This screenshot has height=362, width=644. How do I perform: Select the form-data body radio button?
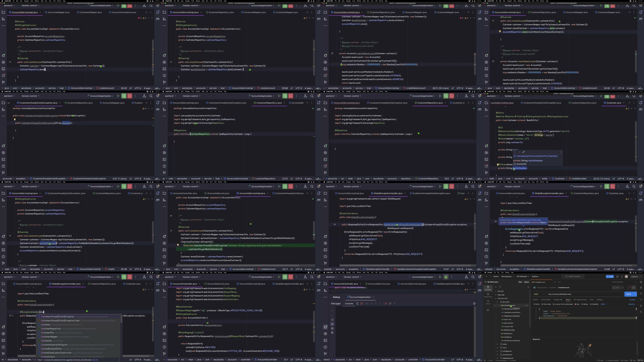(542, 304)
